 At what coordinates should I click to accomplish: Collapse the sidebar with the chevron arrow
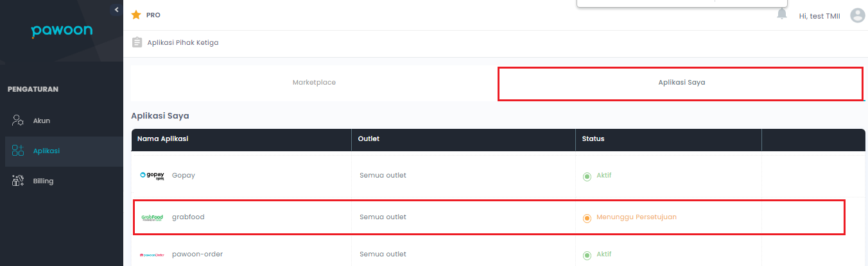[x=116, y=10]
